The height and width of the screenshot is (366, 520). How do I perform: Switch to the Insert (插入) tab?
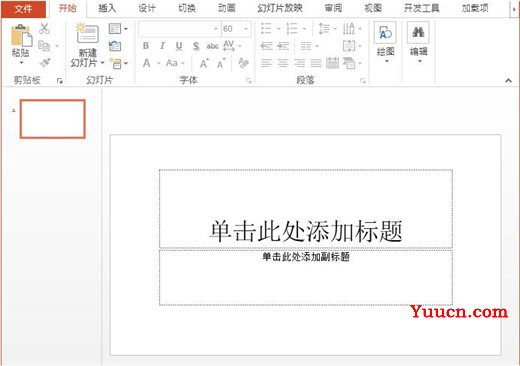(x=107, y=8)
